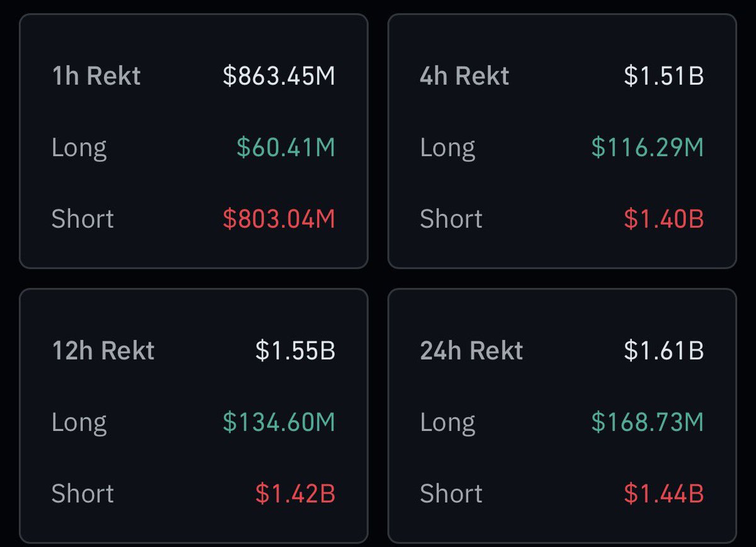Click the 12h Short value $1.42B
Viewport: 756px width, 547px height.
[295, 494]
